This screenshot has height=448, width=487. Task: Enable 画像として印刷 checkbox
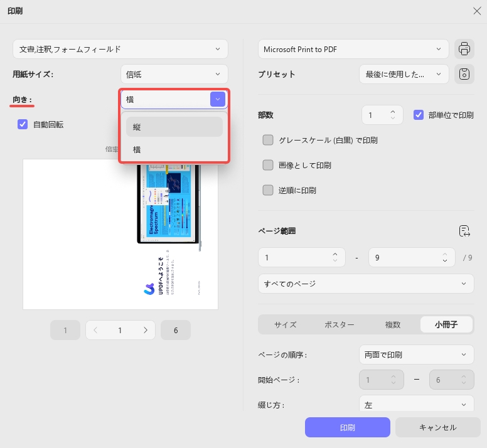pyautogui.click(x=268, y=165)
